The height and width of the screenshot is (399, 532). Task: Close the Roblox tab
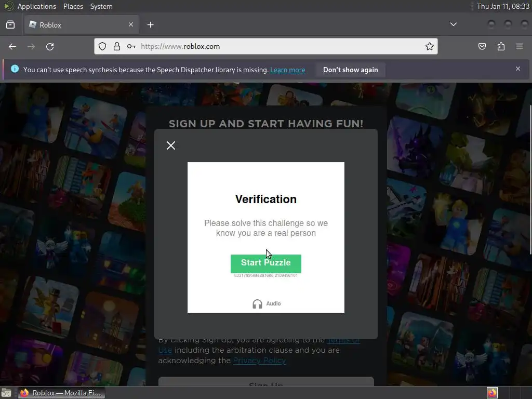(x=131, y=24)
